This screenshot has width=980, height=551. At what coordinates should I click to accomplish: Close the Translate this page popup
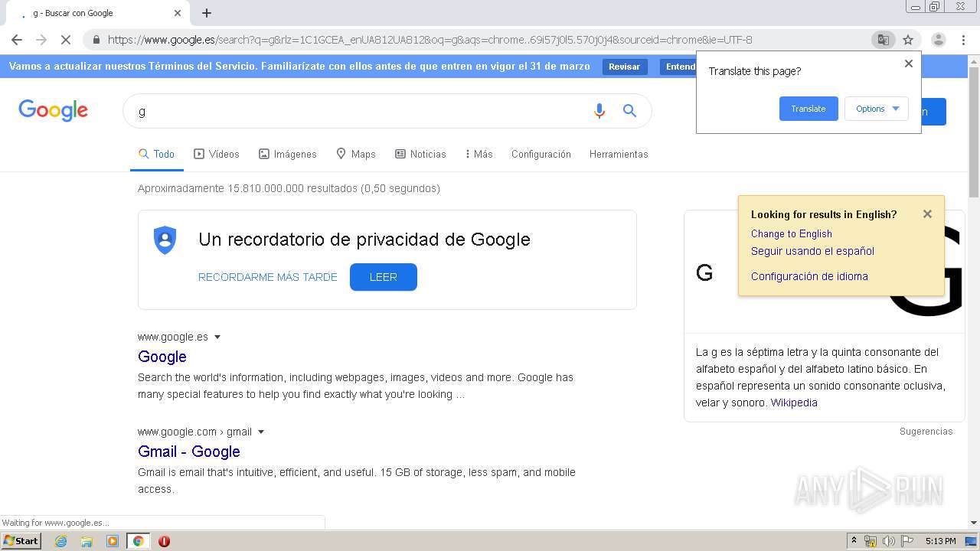pos(909,64)
